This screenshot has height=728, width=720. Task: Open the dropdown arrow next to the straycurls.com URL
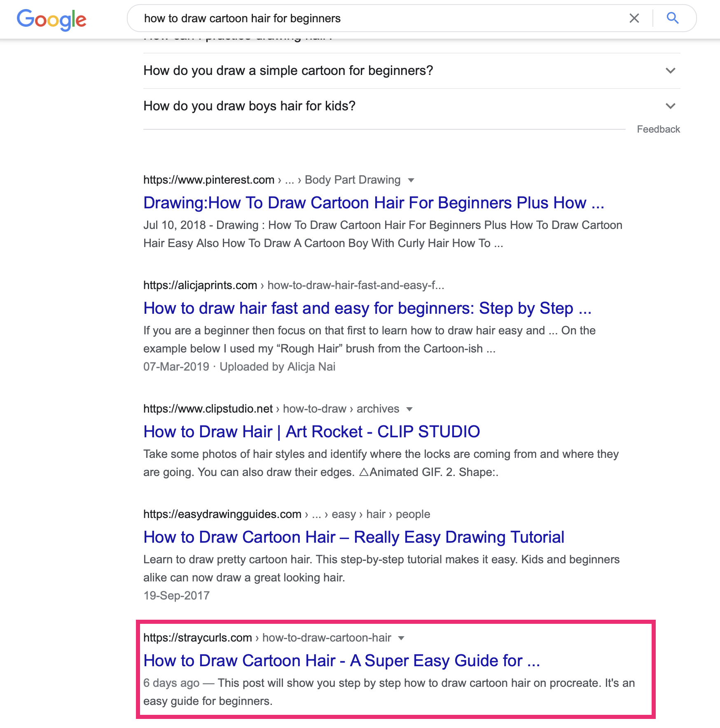(x=401, y=638)
